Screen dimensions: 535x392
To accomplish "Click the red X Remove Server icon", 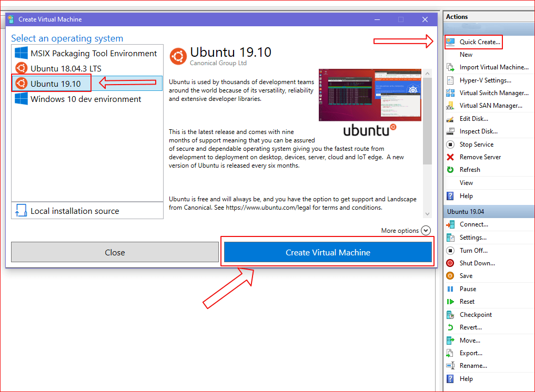I will tap(450, 157).
